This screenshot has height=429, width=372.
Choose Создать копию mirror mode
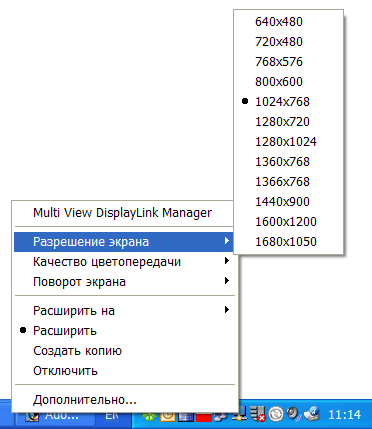click(125, 351)
